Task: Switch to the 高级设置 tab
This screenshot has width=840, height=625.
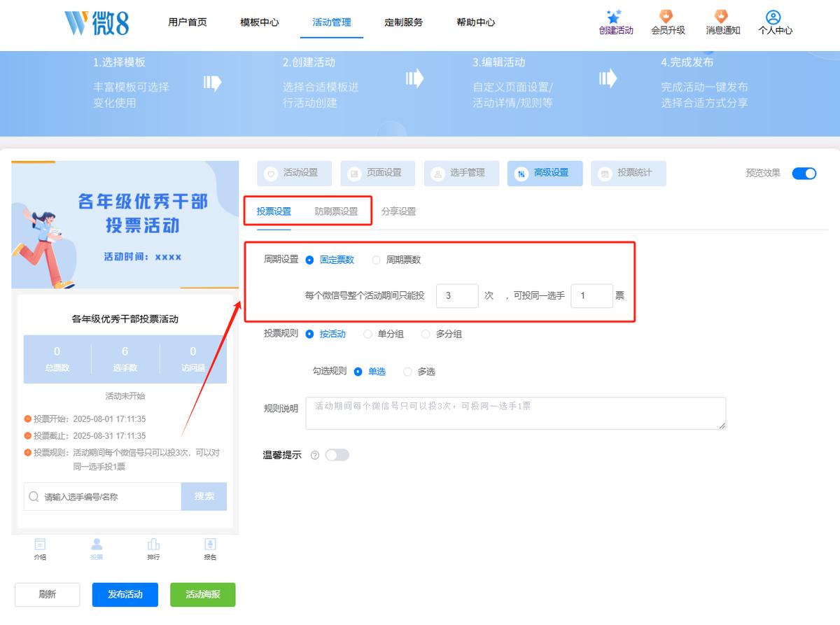Action: point(545,174)
